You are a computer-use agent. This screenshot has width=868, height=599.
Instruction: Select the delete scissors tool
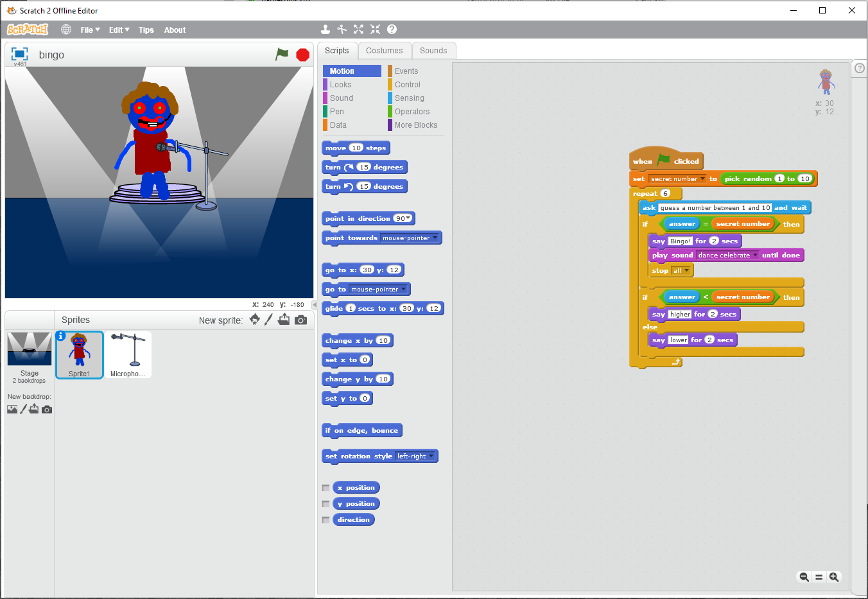[342, 30]
